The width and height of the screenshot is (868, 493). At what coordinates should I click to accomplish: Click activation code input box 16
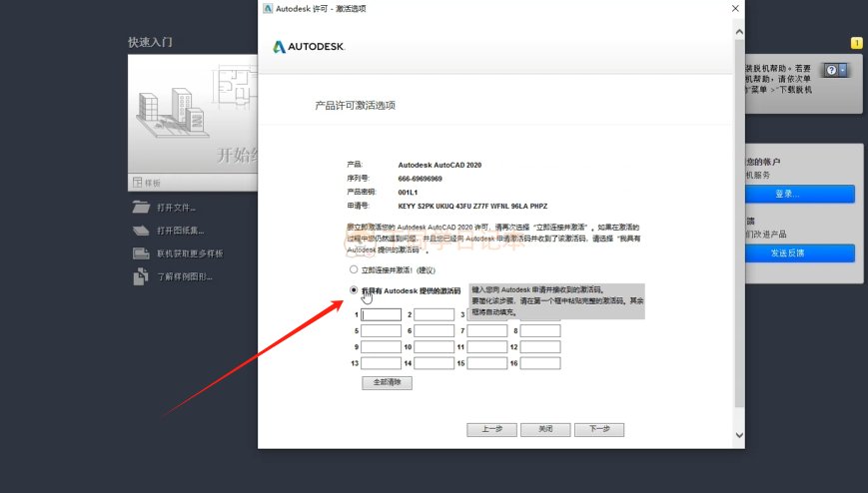(x=540, y=363)
